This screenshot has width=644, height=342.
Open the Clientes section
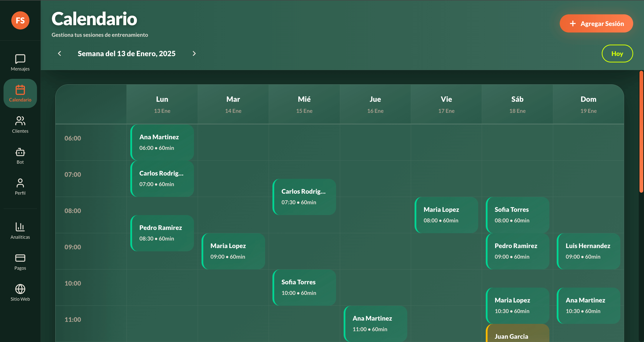coord(20,124)
